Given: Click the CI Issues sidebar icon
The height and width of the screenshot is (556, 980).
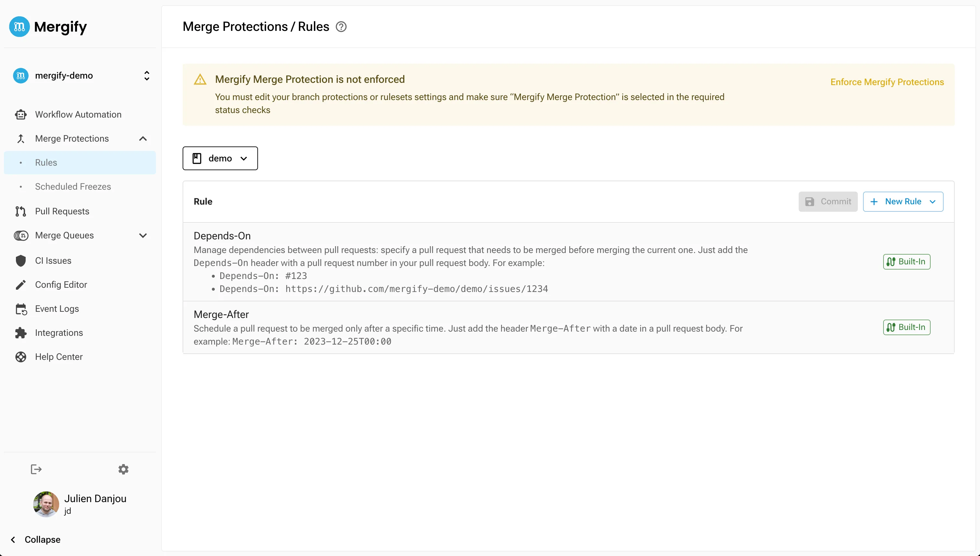Looking at the screenshot, I should click(21, 260).
